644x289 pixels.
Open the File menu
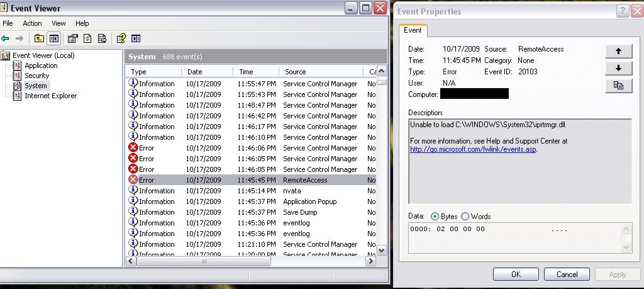point(8,23)
